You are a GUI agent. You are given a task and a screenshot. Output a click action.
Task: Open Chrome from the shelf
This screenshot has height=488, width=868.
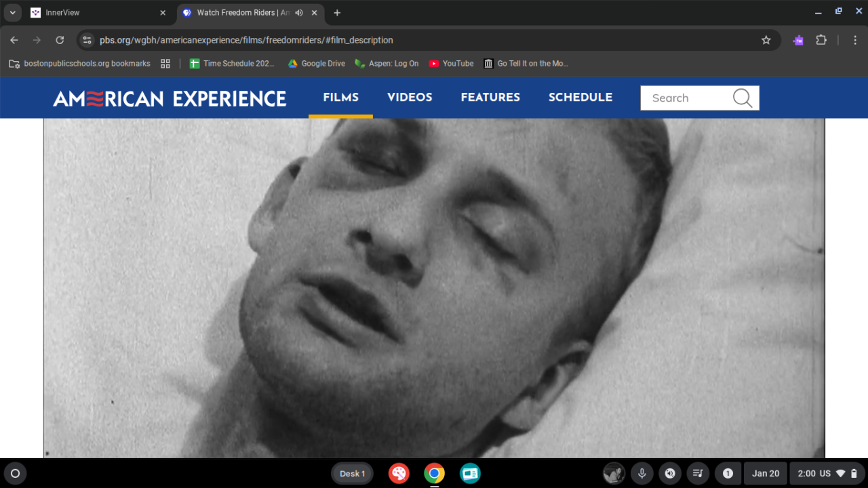point(434,474)
